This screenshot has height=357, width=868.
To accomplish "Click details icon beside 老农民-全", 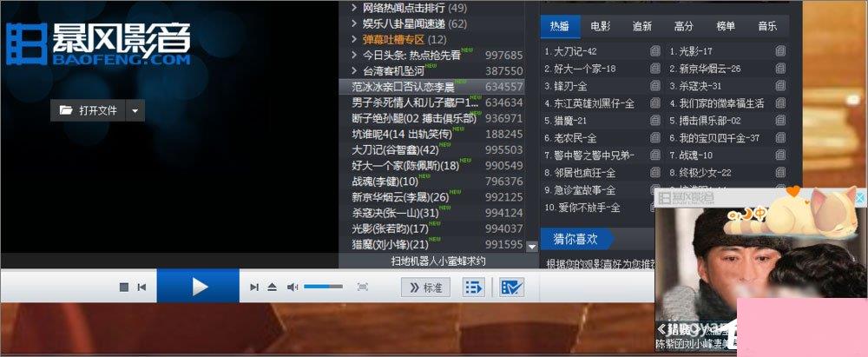I will [655, 137].
